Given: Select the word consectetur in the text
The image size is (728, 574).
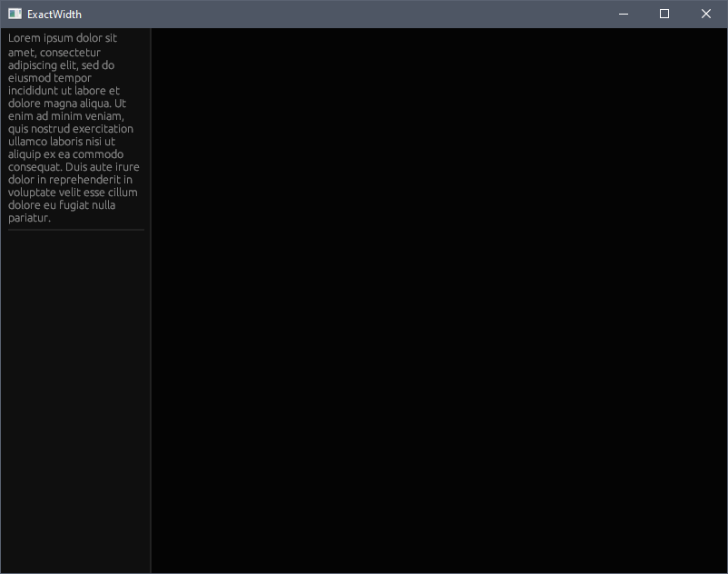Looking at the screenshot, I should (69, 52).
